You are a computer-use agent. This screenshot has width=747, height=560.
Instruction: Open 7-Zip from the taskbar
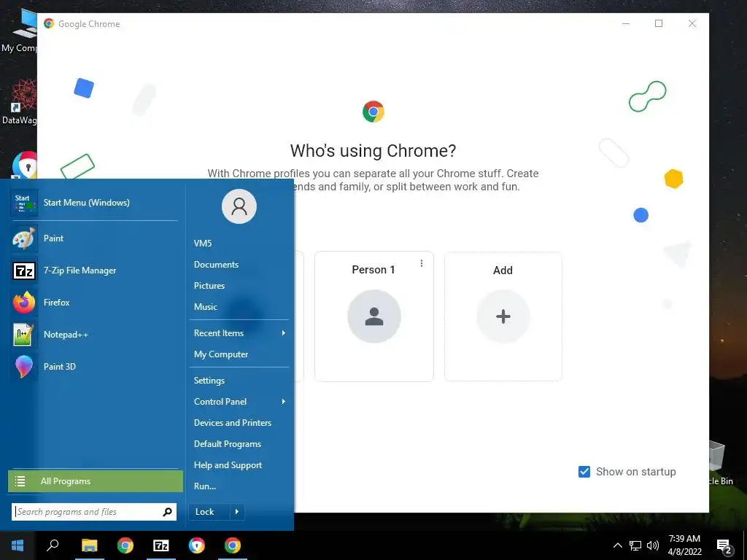tap(161, 545)
